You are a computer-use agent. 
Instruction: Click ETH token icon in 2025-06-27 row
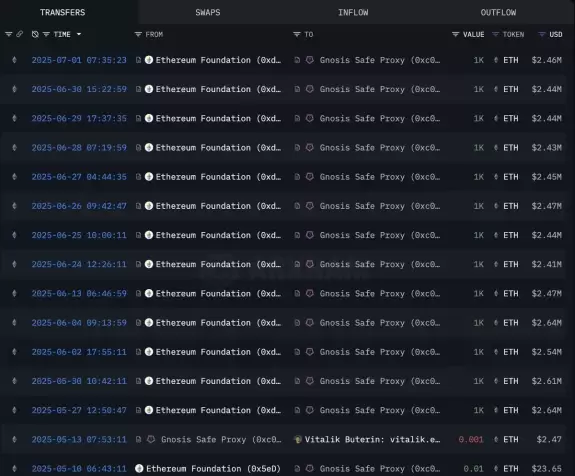pos(496,177)
